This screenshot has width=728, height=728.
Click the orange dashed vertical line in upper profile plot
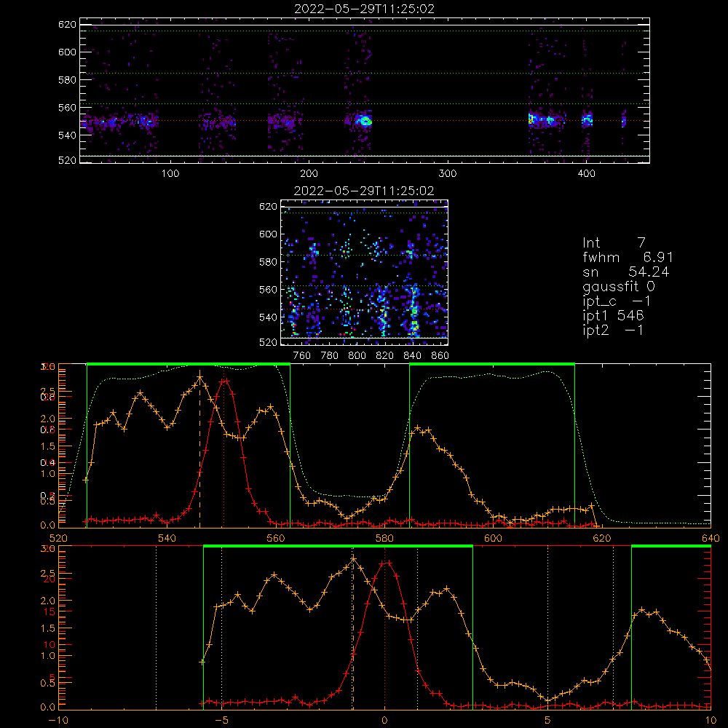(x=199, y=451)
